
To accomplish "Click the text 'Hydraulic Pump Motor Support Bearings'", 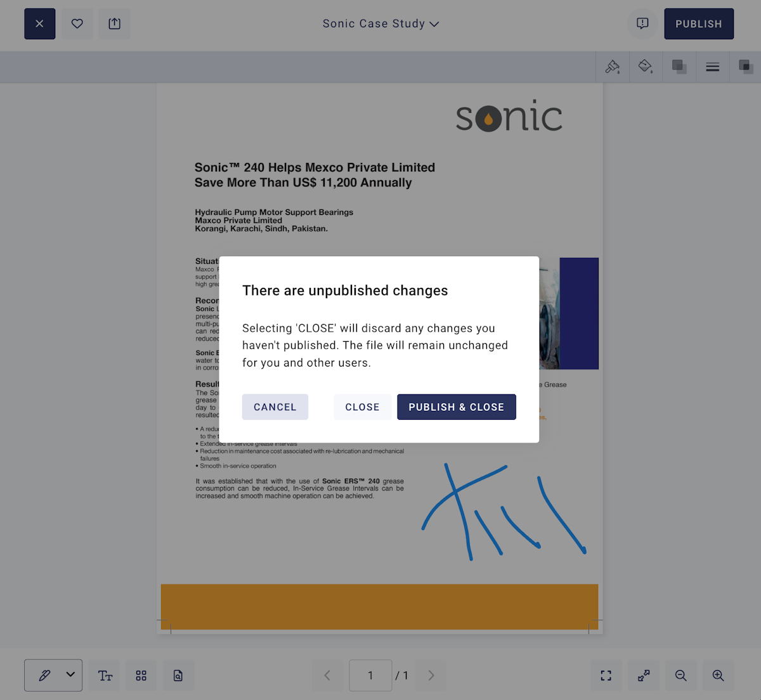I will [x=274, y=212].
